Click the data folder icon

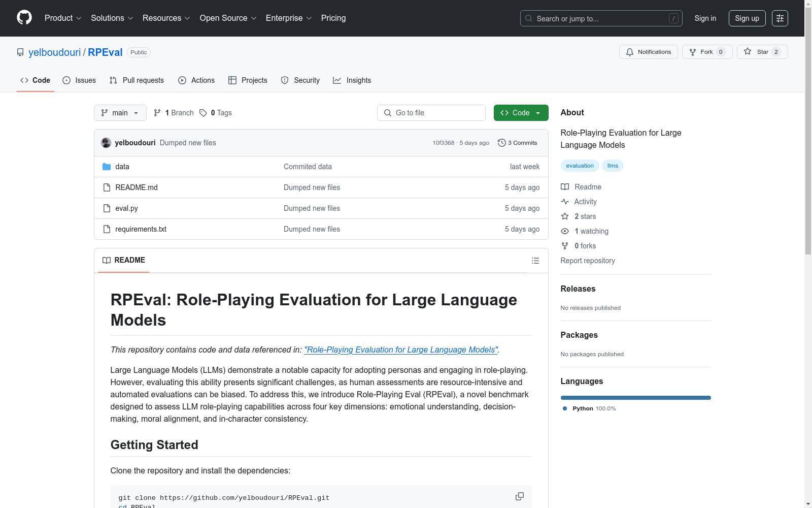[107, 167]
